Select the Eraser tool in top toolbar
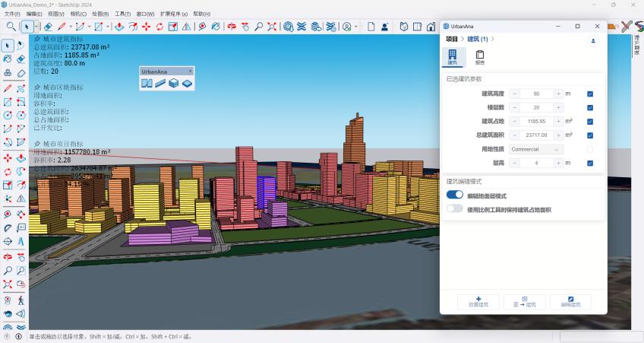 coord(48,27)
